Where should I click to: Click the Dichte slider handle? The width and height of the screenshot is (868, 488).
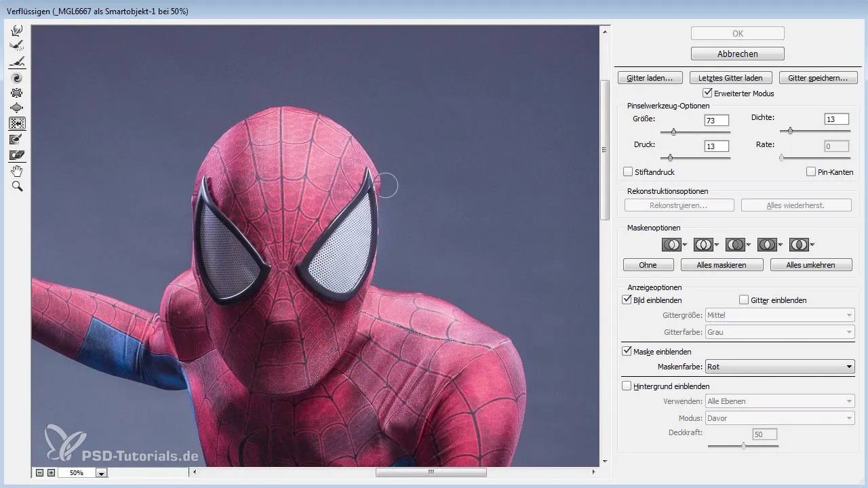790,130
